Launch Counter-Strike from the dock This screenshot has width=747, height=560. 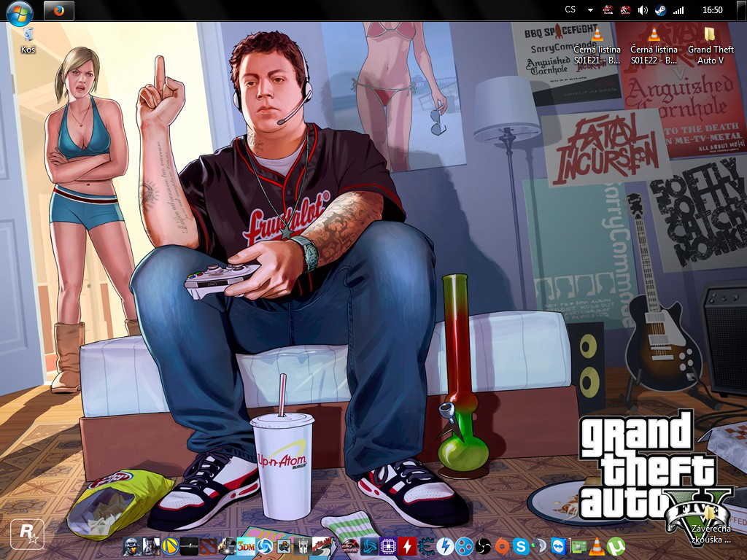(x=188, y=545)
